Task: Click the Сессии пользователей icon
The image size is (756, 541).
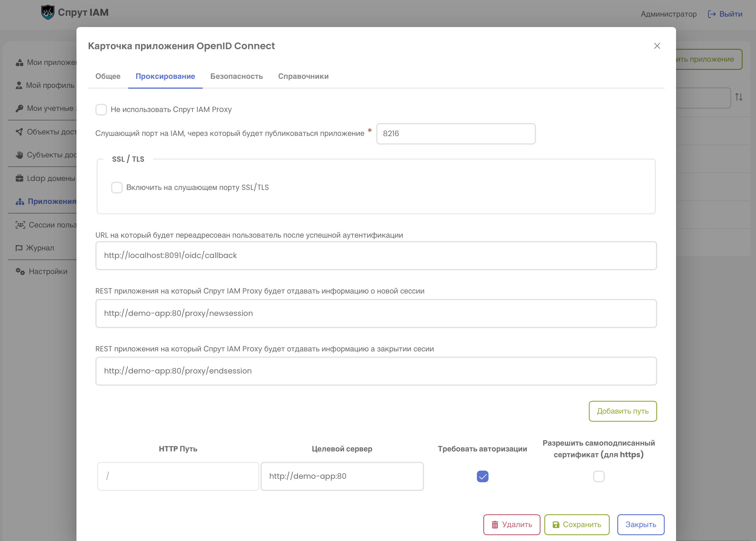Action: [x=20, y=225]
